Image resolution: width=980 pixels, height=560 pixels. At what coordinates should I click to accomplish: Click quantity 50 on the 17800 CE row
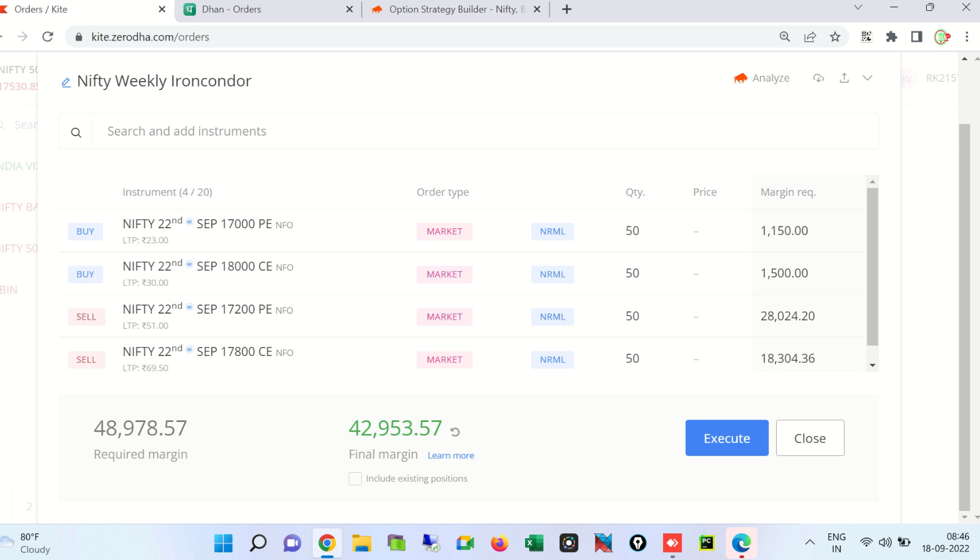(x=632, y=358)
